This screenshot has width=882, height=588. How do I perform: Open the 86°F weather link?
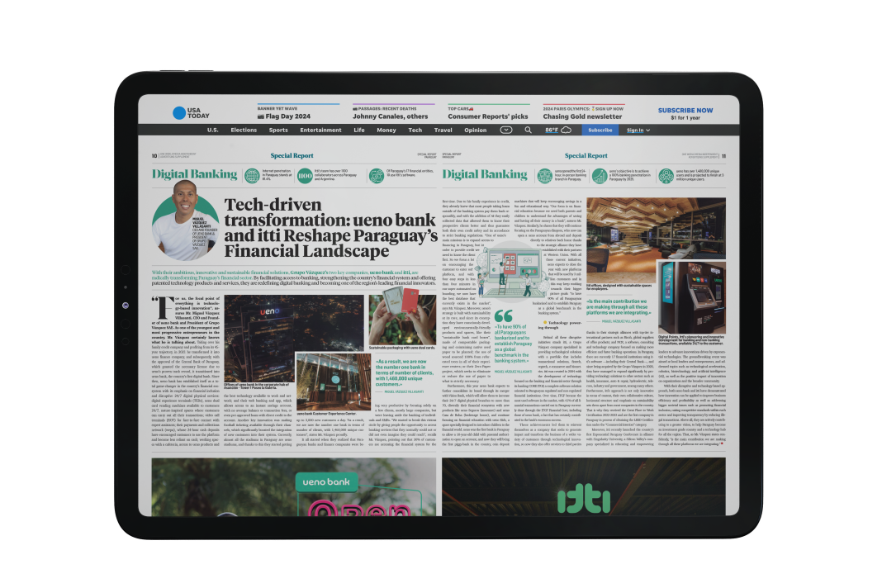tap(552, 130)
